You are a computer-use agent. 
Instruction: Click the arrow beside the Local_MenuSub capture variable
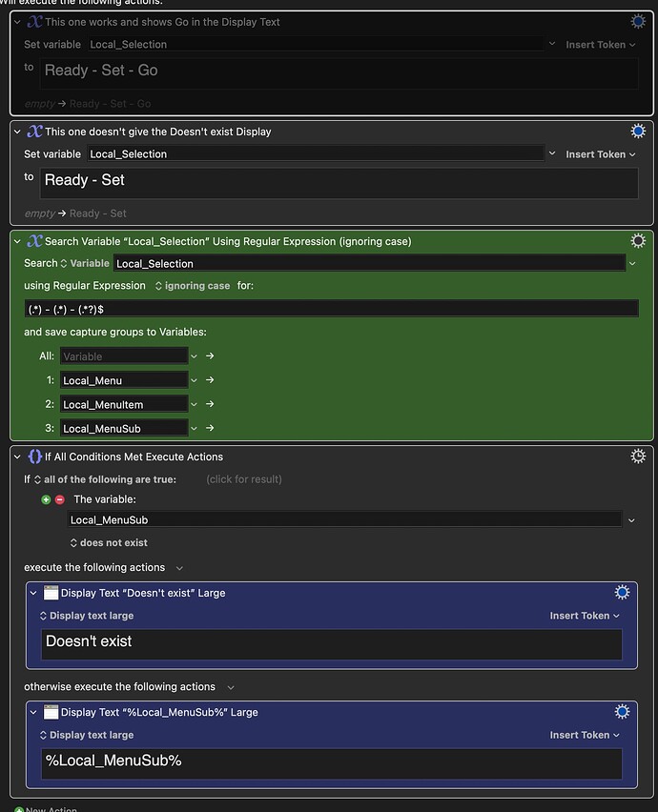pyautogui.click(x=208, y=427)
